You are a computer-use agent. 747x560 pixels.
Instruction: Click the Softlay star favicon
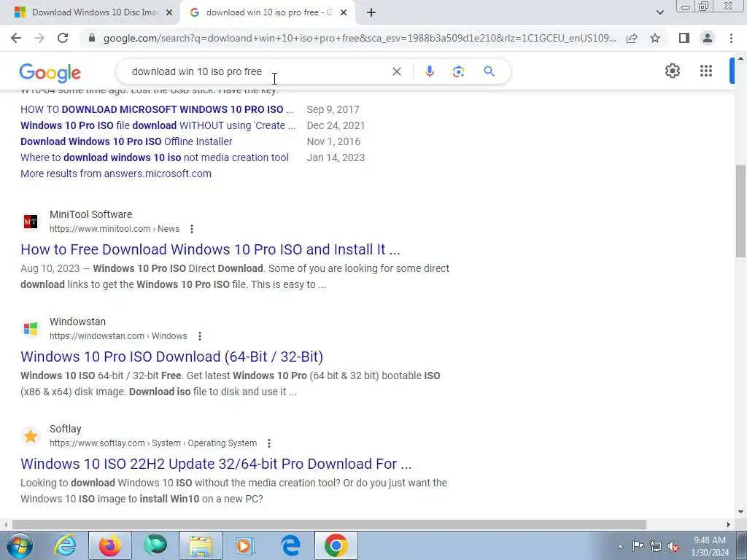tap(31, 436)
